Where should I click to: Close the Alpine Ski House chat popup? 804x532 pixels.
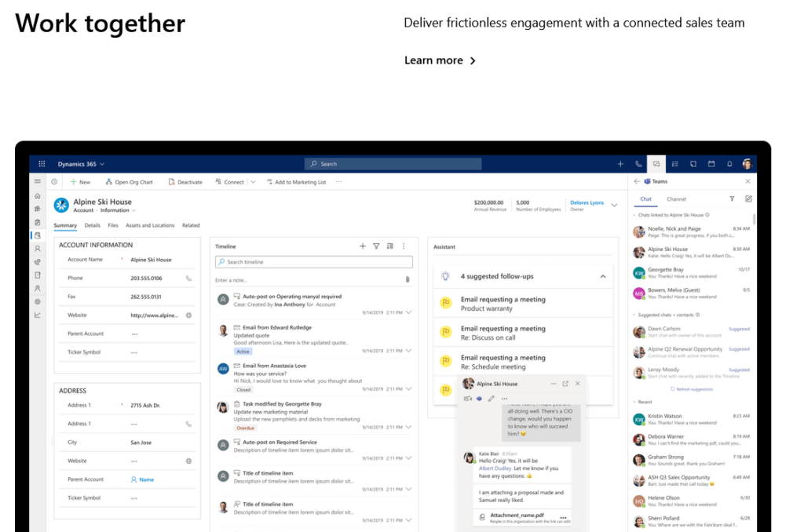point(578,384)
